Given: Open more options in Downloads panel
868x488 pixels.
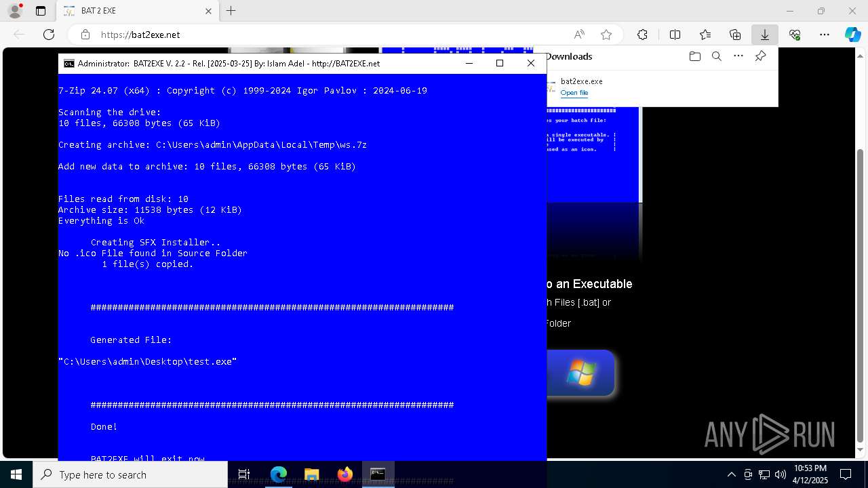Looking at the screenshot, I should 738,56.
